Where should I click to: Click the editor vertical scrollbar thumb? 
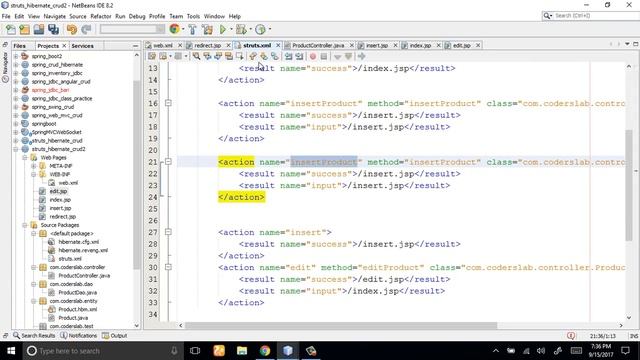(629, 185)
